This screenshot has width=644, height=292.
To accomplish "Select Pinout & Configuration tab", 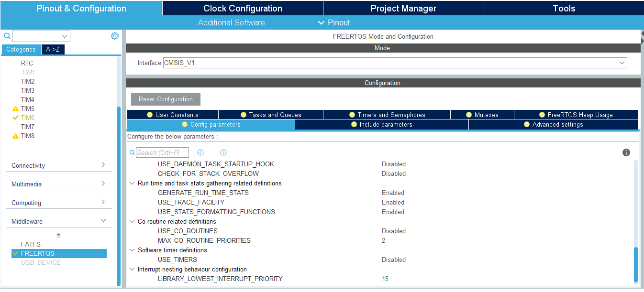I will [81, 8].
